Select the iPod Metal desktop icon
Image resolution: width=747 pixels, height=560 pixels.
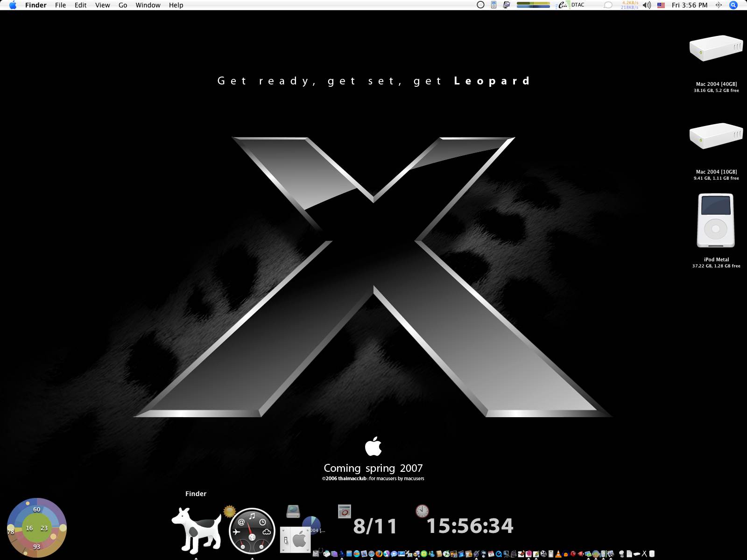click(716, 220)
